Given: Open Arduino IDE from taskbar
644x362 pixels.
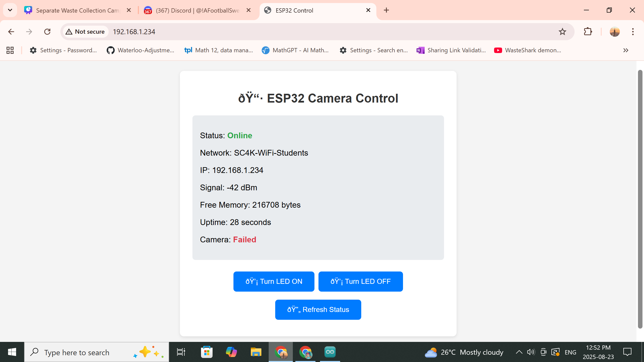Looking at the screenshot, I should coord(330,352).
